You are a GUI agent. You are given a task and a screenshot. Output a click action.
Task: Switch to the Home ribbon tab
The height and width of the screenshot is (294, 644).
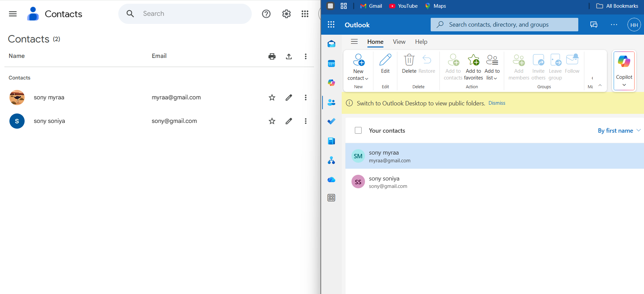point(375,42)
